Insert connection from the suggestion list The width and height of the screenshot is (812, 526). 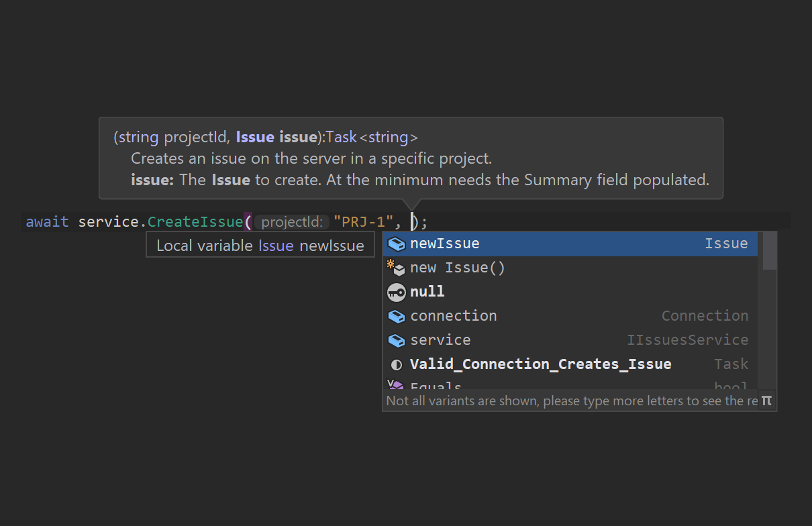click(453, 316)
